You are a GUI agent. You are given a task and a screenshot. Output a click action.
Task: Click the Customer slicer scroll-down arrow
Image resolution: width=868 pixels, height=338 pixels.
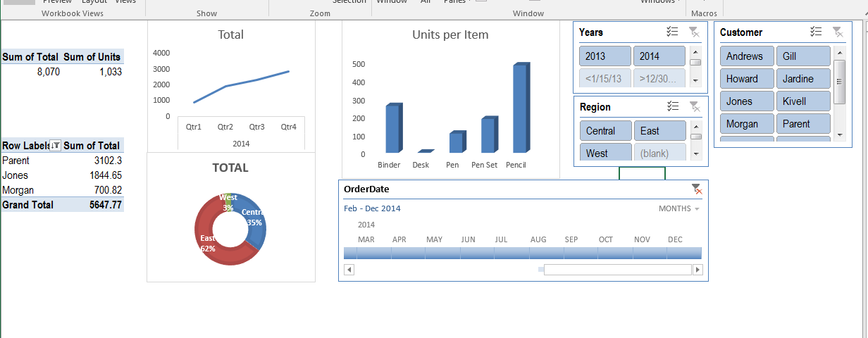[839, 134]
